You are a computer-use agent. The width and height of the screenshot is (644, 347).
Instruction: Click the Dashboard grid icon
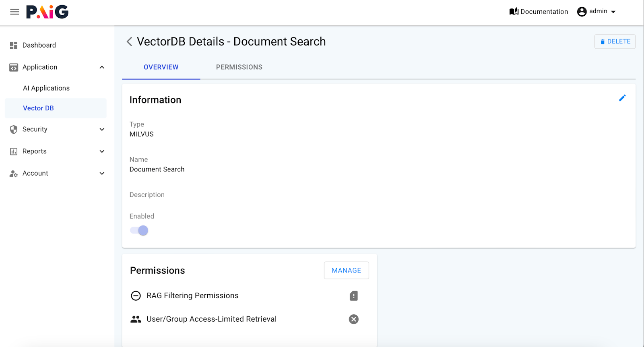(14, 45)
